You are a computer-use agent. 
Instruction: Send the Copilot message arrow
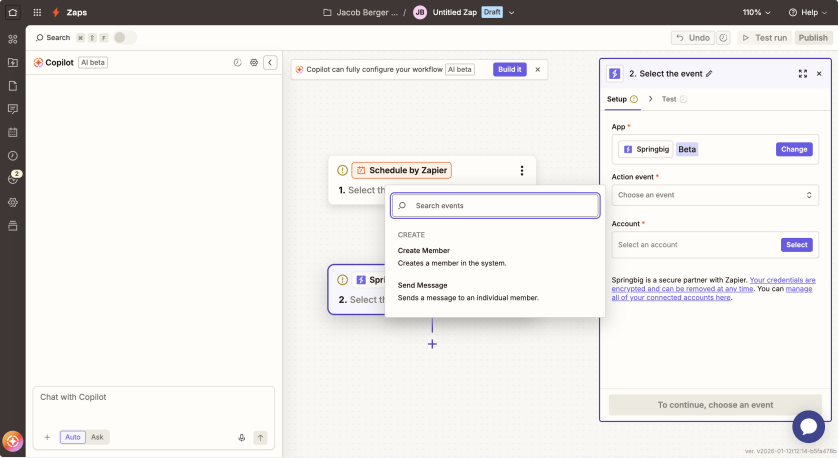click(x=260, y=438)
